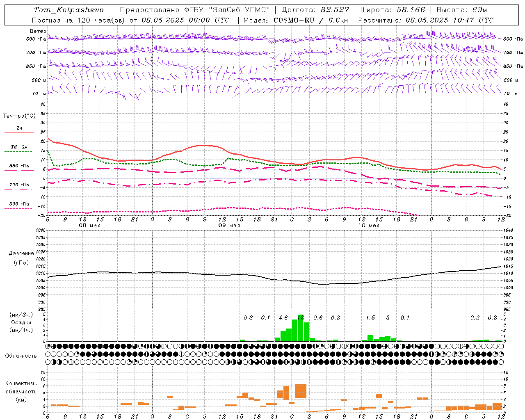Click the '0.6' precipitation amount value
This screenshot has height=420, width=525.
(x=318, y=317)
